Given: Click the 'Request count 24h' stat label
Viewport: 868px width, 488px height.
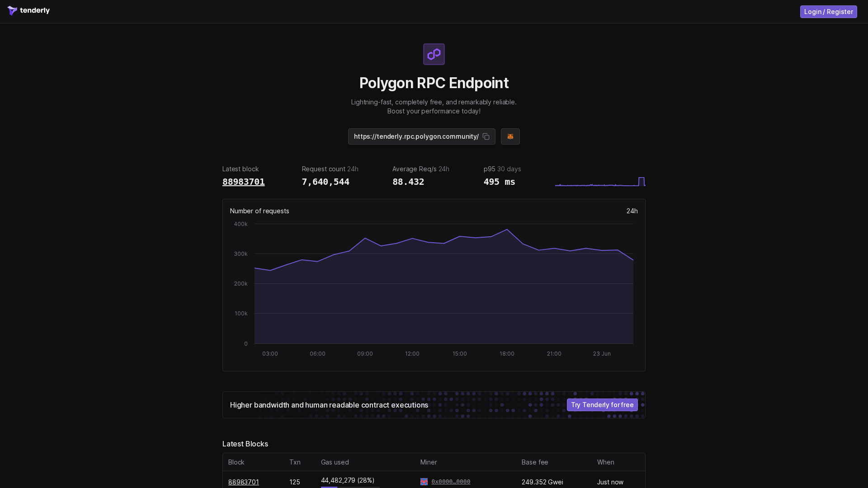Looking at the screenshot, I should pos(330,169).
